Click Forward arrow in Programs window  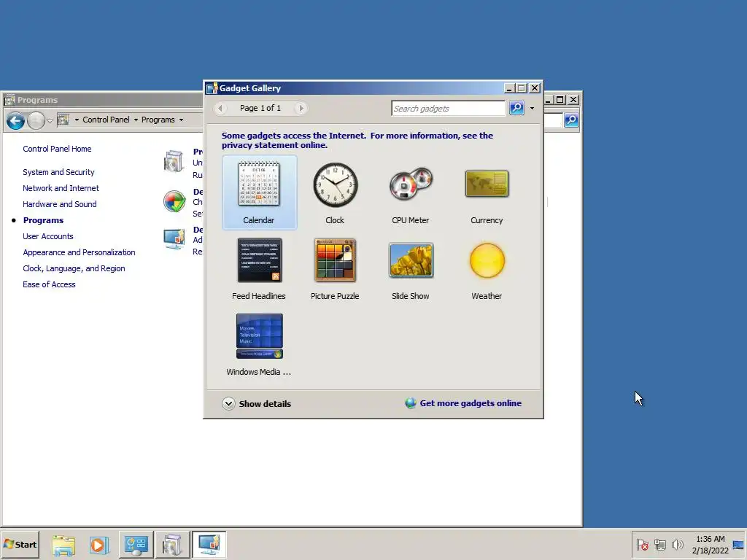click(x=36, y=120)
